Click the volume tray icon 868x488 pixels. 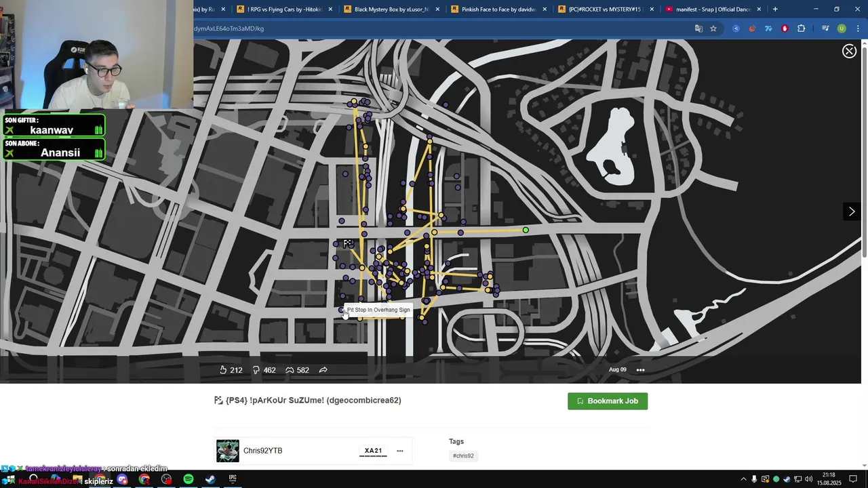[x=808, y=479]
